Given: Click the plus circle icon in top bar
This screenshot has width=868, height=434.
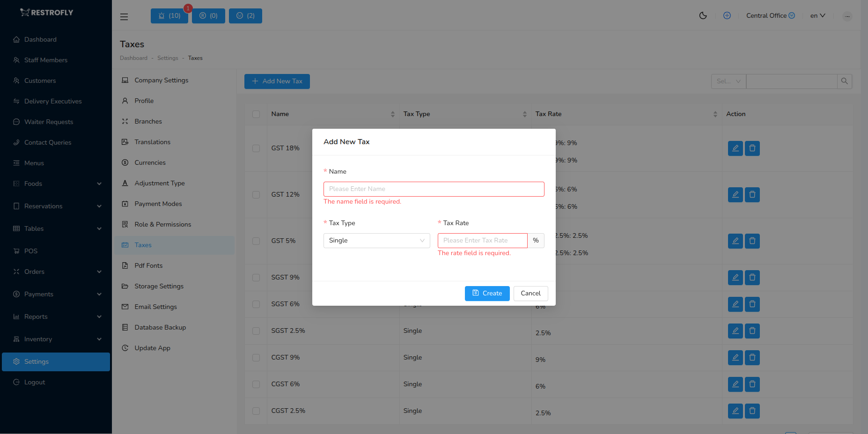Looking at the screenshot, I should pyautogui.click(x=727, y=15).
